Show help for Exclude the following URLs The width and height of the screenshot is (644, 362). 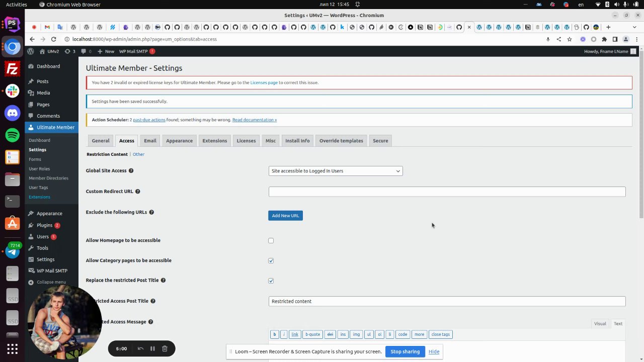click(151, 212)
